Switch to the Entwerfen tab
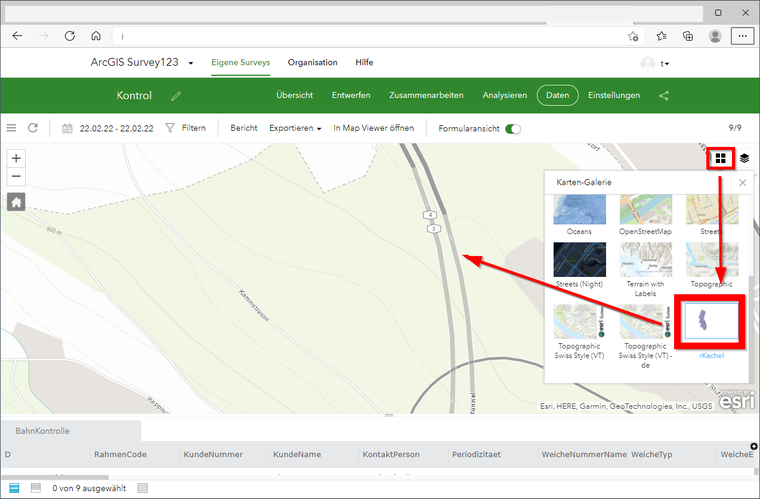760x499 pixels. (x=351, y=95)
